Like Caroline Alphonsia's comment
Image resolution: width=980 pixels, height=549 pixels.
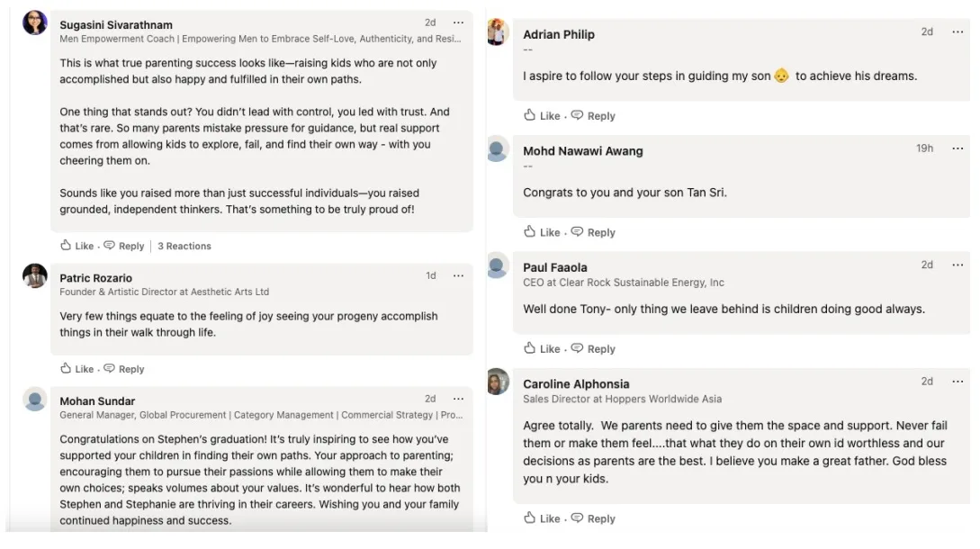pos(542,518)
